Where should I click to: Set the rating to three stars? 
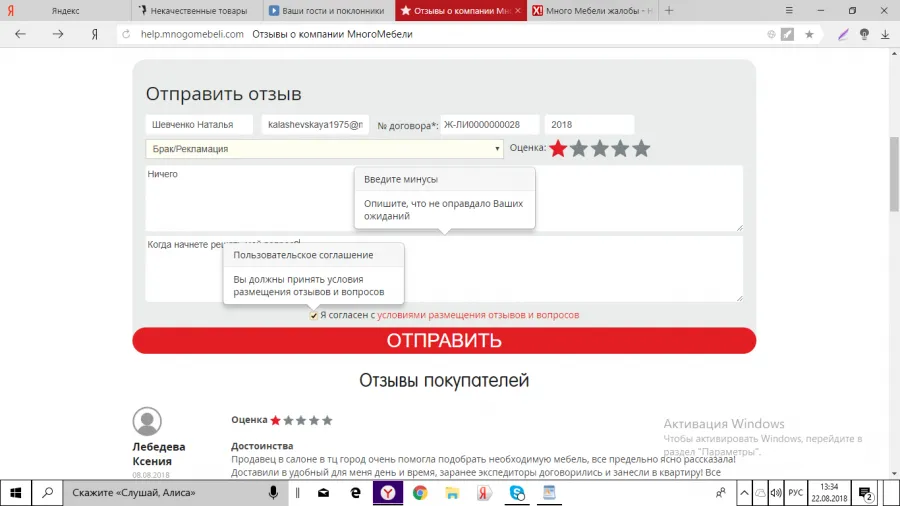[x=600, y=149]
